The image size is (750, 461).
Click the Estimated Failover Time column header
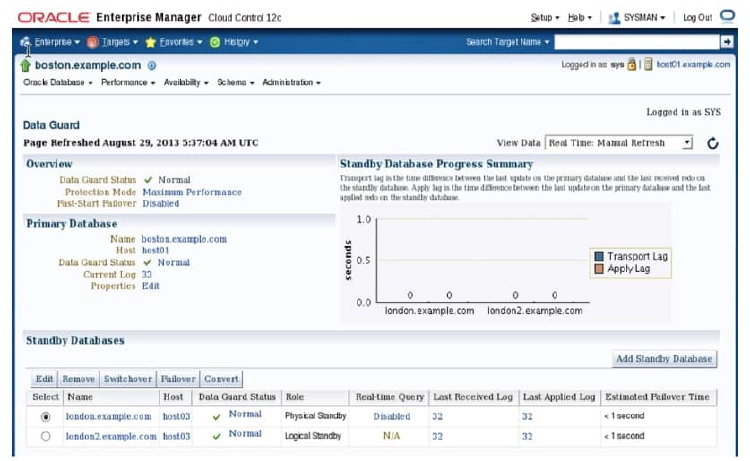tap(657, 397)
